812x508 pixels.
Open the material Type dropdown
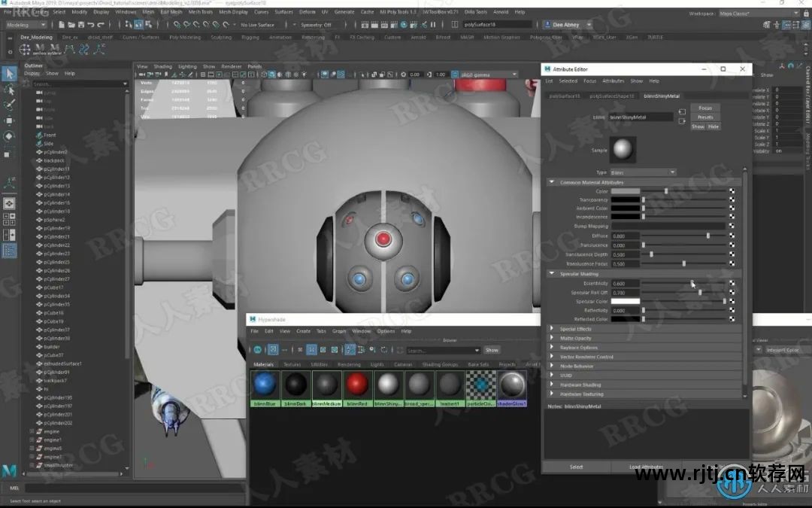coord(642,172)
